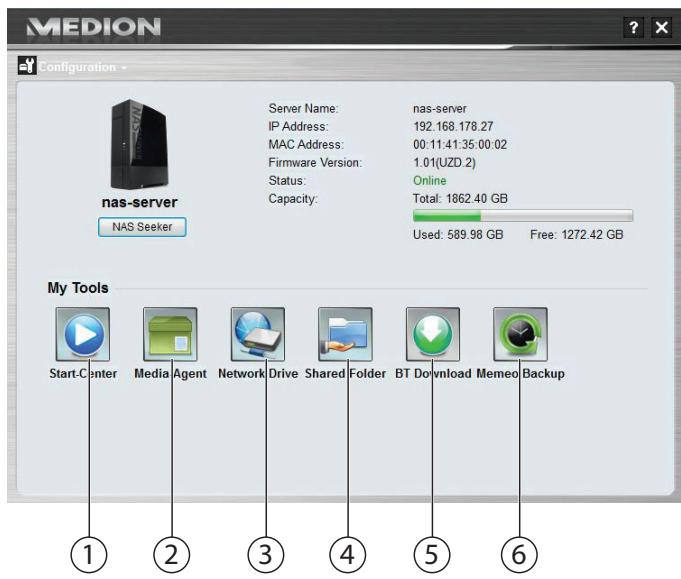Click the NAS Seeker button

(x=142, y=227)
